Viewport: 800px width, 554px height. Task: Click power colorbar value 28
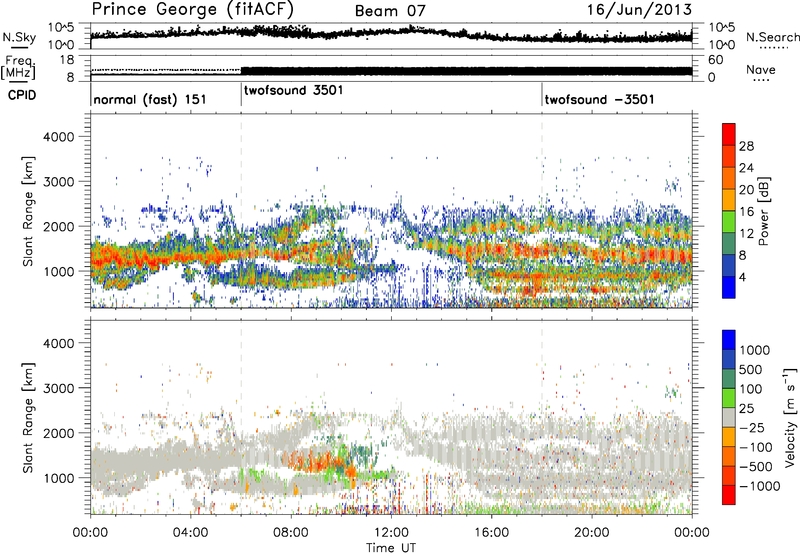click(746, 146)
